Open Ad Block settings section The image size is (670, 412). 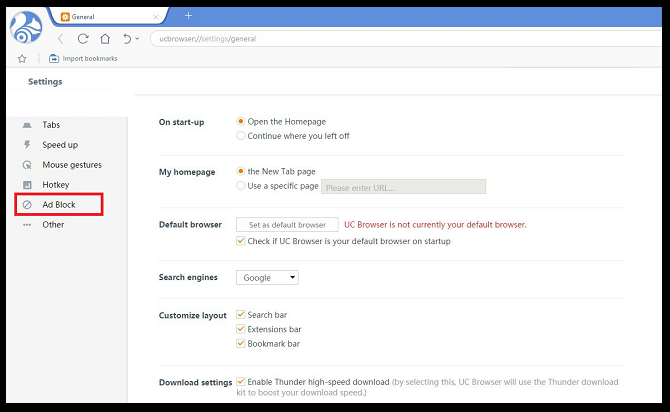(x=58, y=205)
